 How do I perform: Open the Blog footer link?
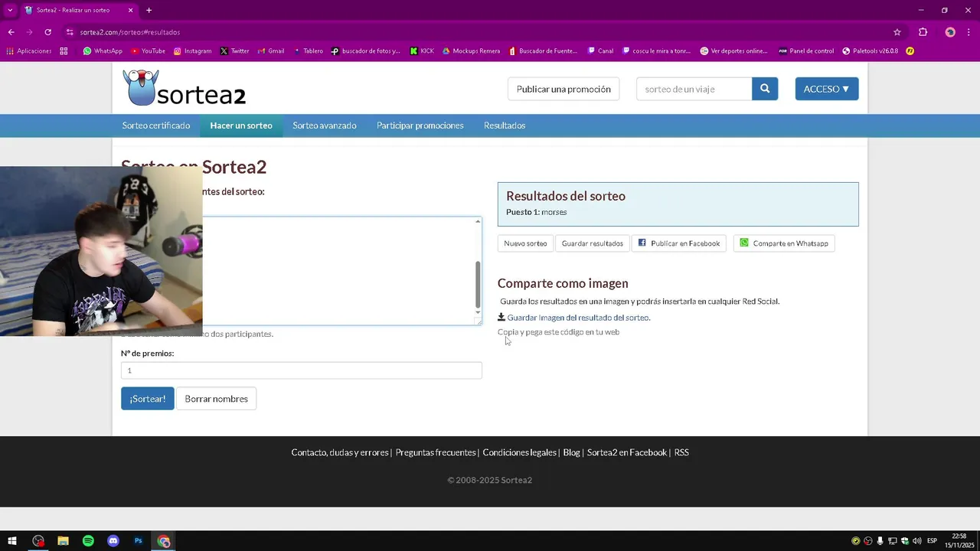572,452
